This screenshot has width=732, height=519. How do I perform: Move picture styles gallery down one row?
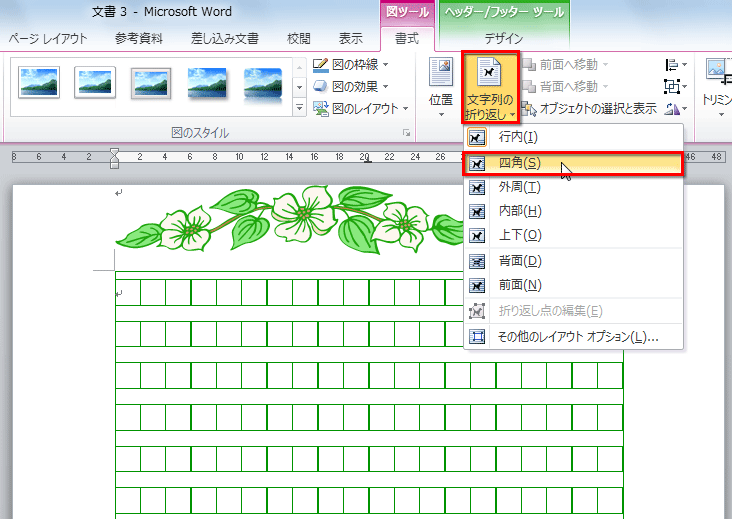[299, 87]
